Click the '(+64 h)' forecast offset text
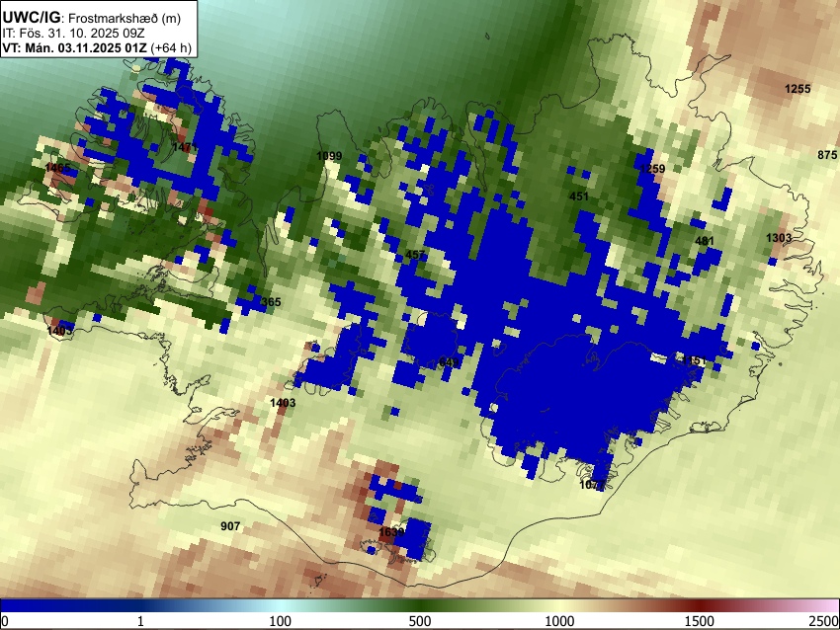This screenshot has height=630, width=840. [171, 47]
